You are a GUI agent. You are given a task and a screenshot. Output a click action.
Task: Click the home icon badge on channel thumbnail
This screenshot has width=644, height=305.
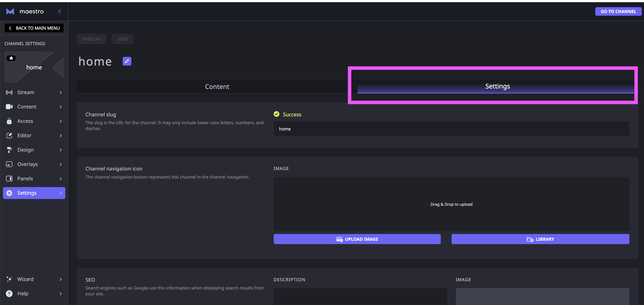[11, 58]
